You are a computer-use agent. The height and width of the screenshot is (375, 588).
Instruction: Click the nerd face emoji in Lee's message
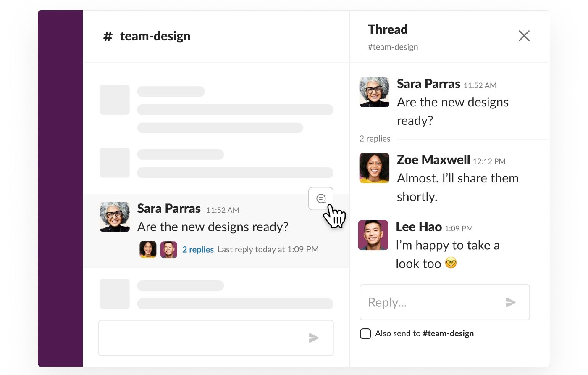coord(451,263)
